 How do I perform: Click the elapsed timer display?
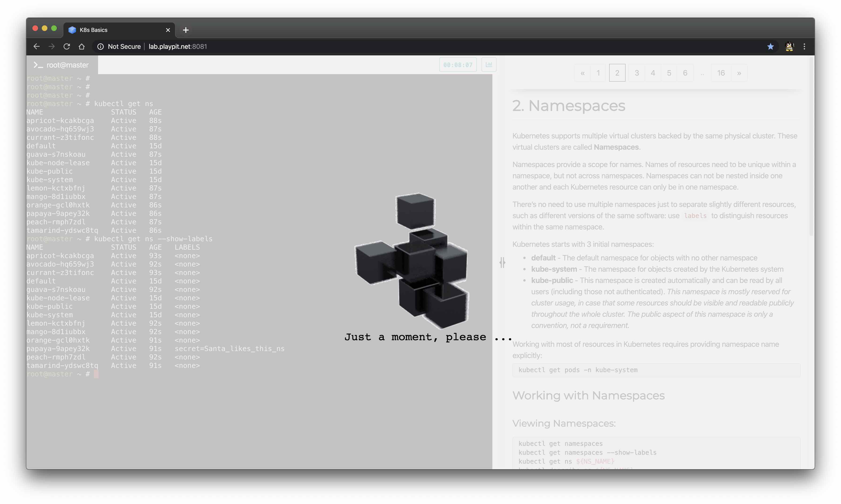(x=458, y=65)
